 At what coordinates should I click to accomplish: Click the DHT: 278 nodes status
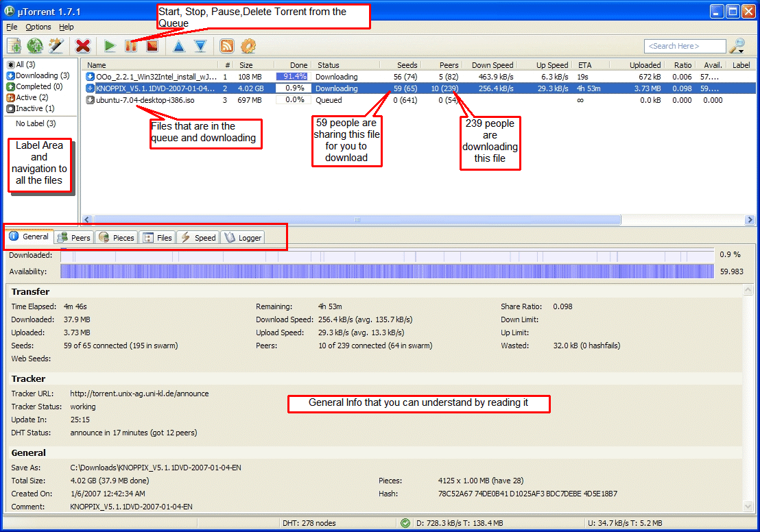coord(309,523)
